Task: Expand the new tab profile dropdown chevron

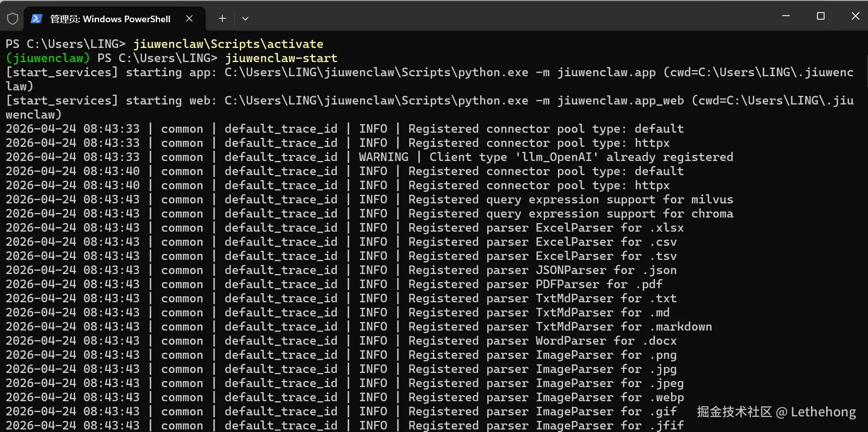Action: [x=245, y=19]
